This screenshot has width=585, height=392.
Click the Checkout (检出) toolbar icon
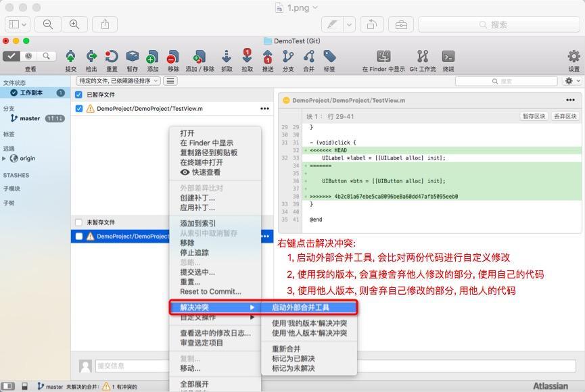tap(91, 57)
